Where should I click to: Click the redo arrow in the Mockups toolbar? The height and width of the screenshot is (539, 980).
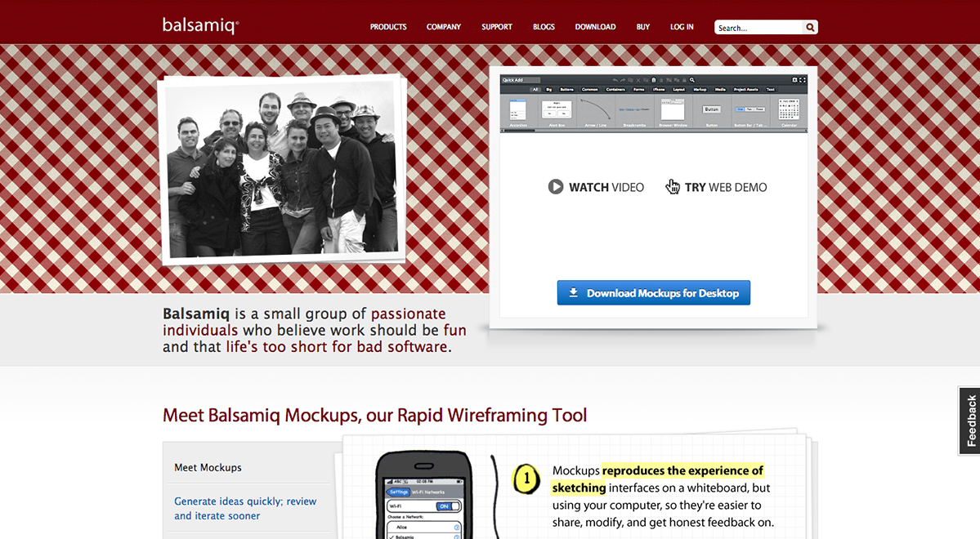point(623,80)
